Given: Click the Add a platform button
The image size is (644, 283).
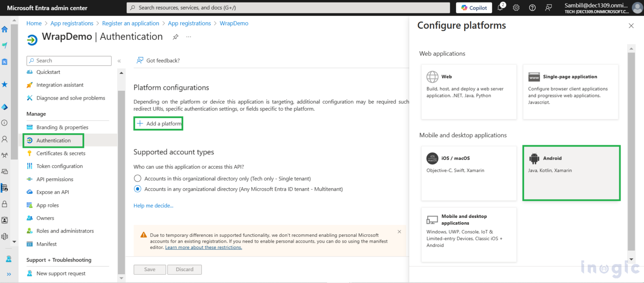Looking at the screenshot, I should click(x=158, y=123).
